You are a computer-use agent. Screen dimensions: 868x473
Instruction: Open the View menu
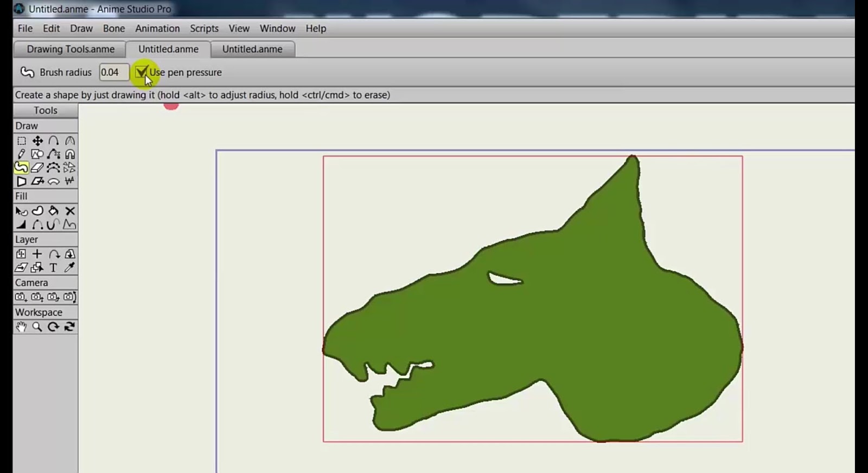point(239,28)
